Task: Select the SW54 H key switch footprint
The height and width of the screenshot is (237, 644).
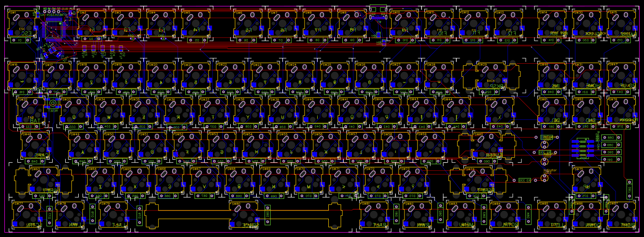Action: point(256,145)
